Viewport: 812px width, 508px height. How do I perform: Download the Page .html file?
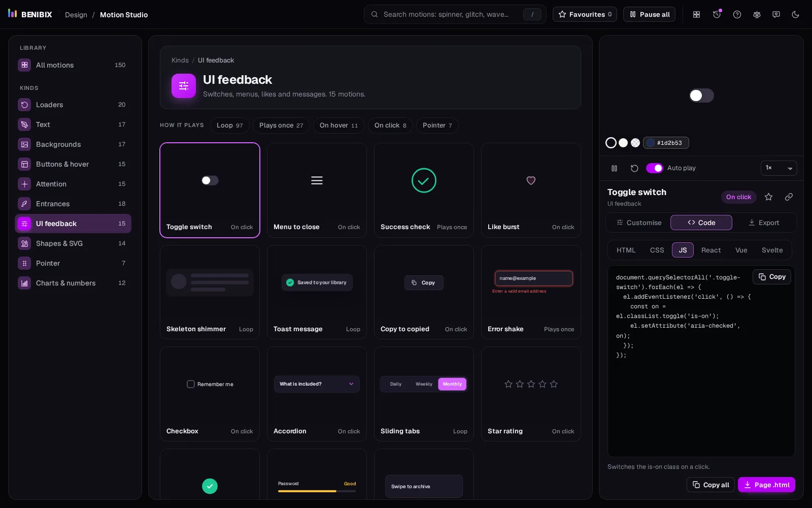[x=766, y=485]
